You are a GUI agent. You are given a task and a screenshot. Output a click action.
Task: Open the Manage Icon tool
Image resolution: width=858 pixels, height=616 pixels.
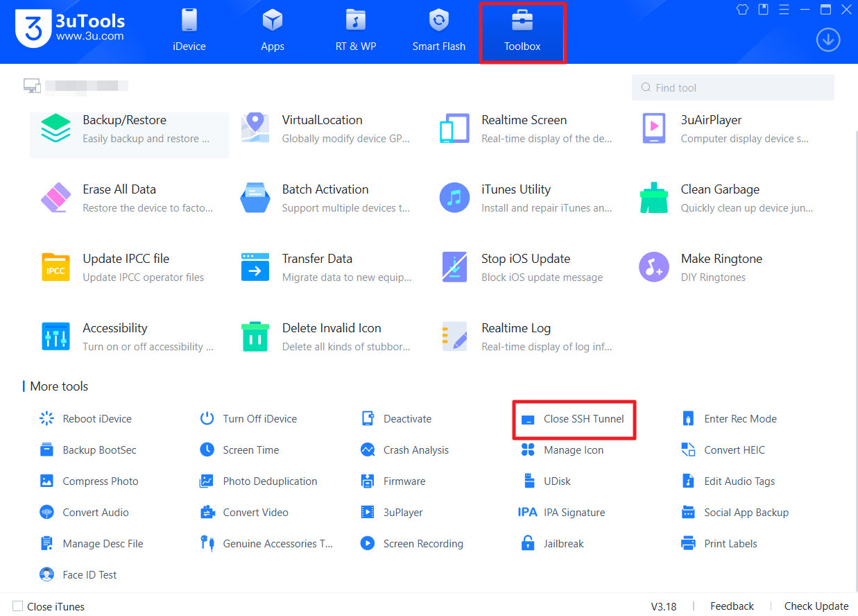(563, 450)
